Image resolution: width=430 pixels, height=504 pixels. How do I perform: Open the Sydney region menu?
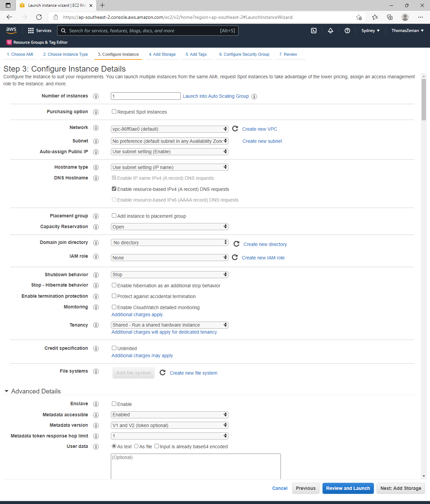(371, 31)
